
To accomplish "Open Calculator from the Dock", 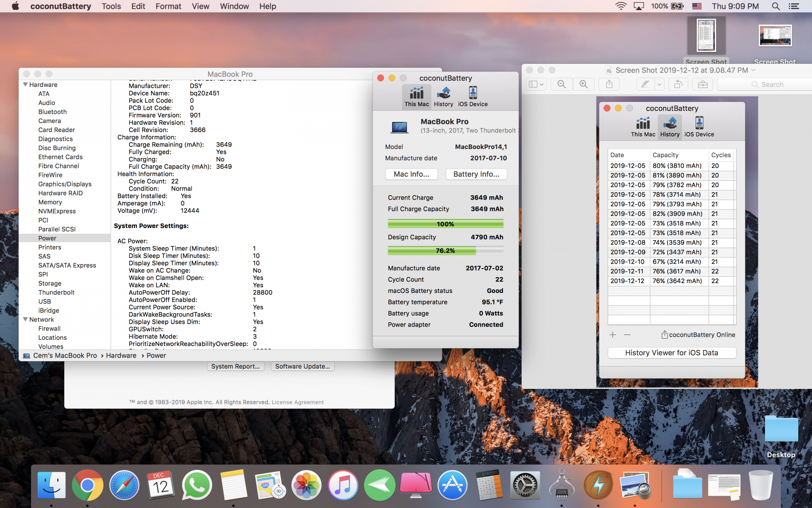I will (489, 485).
